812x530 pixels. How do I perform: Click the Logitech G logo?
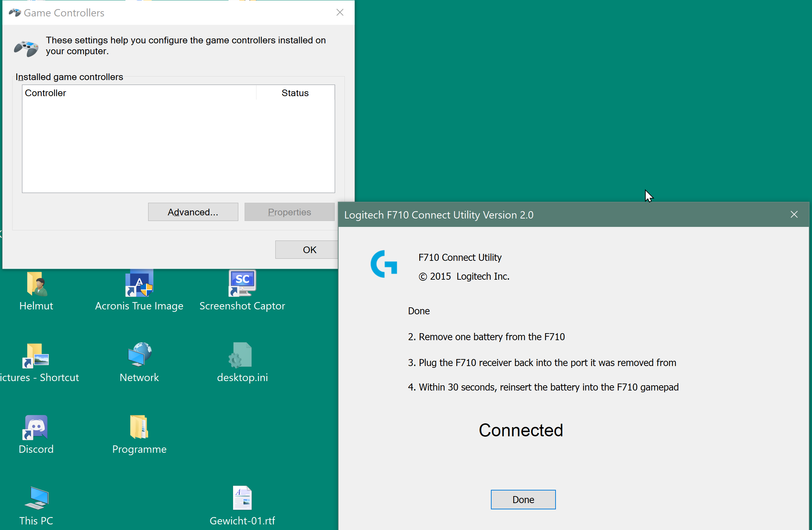point(384,264)
